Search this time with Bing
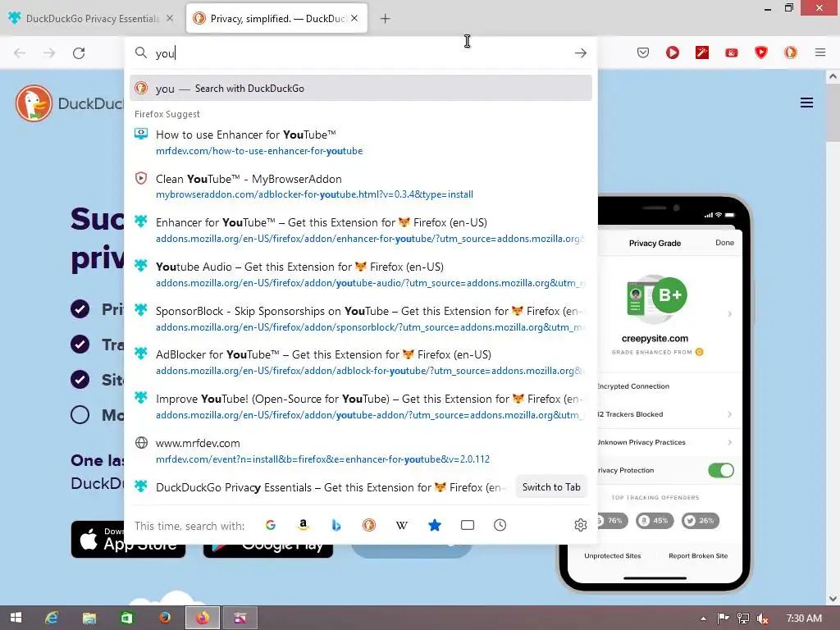The image size is (840, 630). click(x=336, y=525)
